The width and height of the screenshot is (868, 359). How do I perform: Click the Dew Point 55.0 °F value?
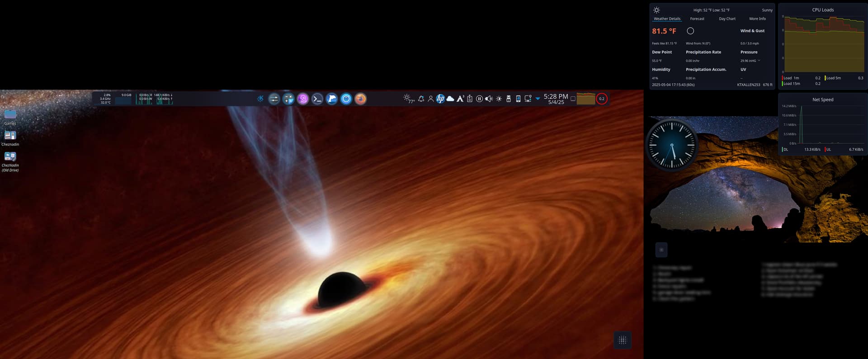coord(657,61)
